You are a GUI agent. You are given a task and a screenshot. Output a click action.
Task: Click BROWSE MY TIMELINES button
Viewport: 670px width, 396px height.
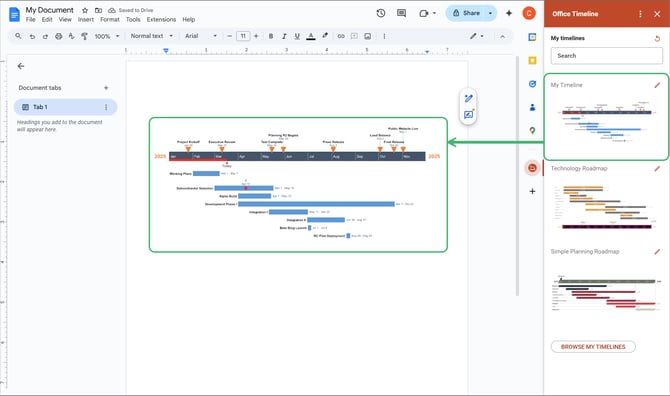(593, 346)
